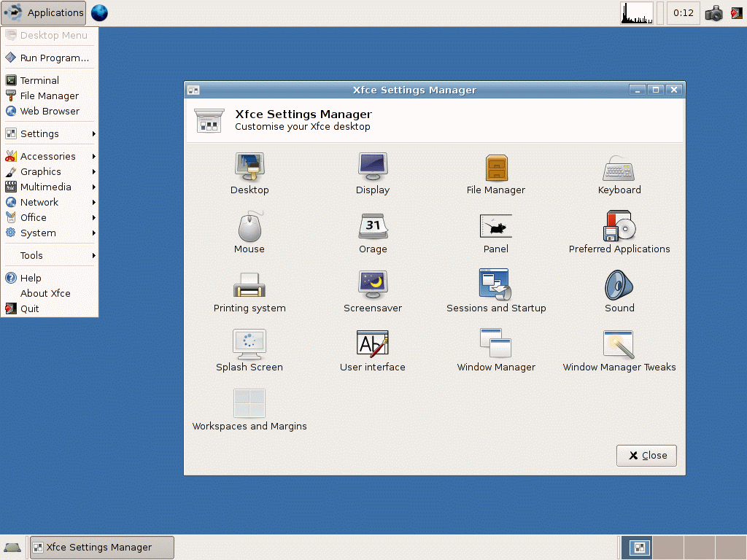
Task: Expand the Tools submenu
Action: point(50,255)
